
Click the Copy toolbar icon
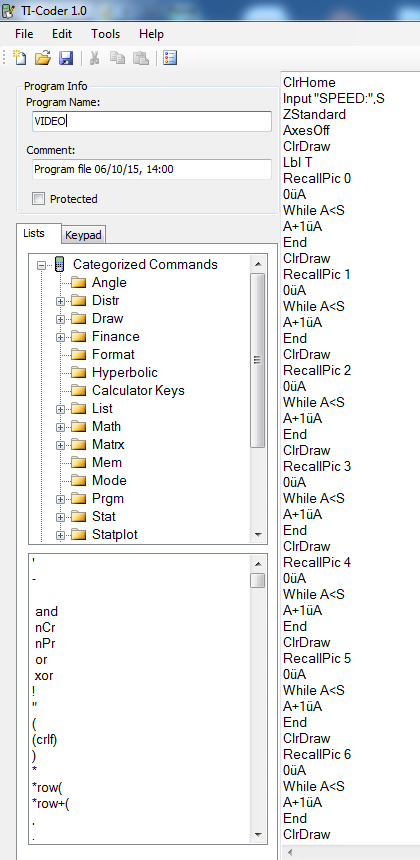[x=117, y=58]
